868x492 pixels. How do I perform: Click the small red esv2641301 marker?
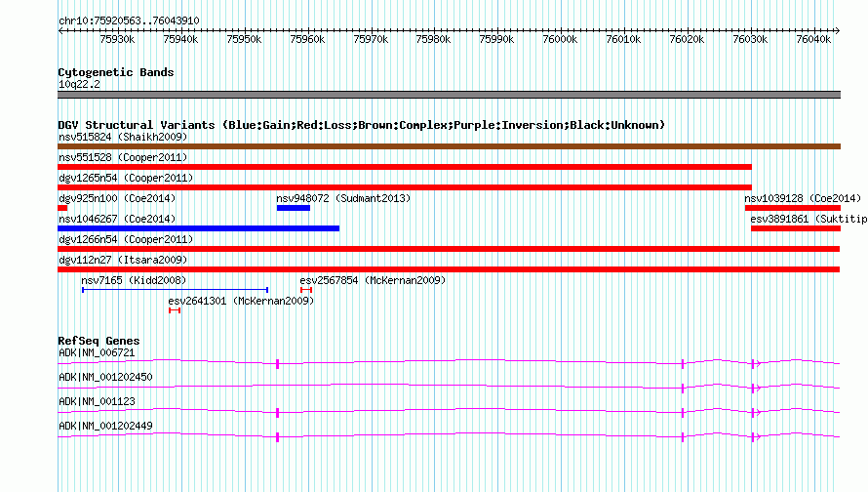[x=175, y=310]
